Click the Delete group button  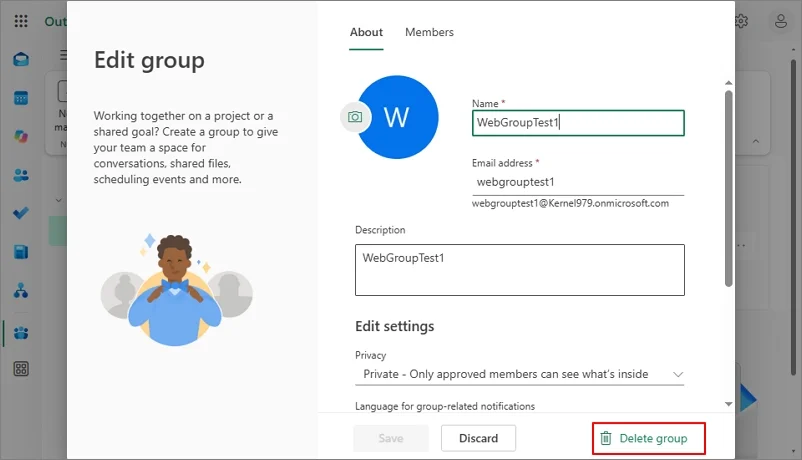pyautogui.click(x=649, y=439)
